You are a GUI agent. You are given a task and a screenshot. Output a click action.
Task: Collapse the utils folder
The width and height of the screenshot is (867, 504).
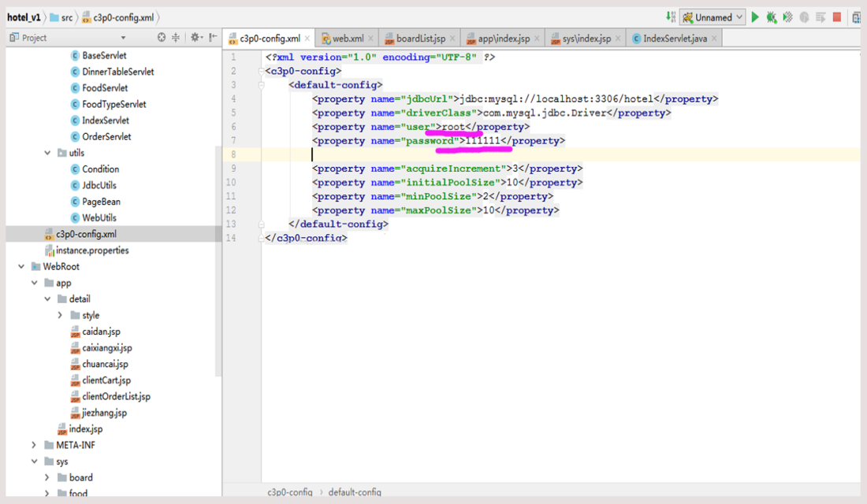pyautogui.click(x=48, y=153)
